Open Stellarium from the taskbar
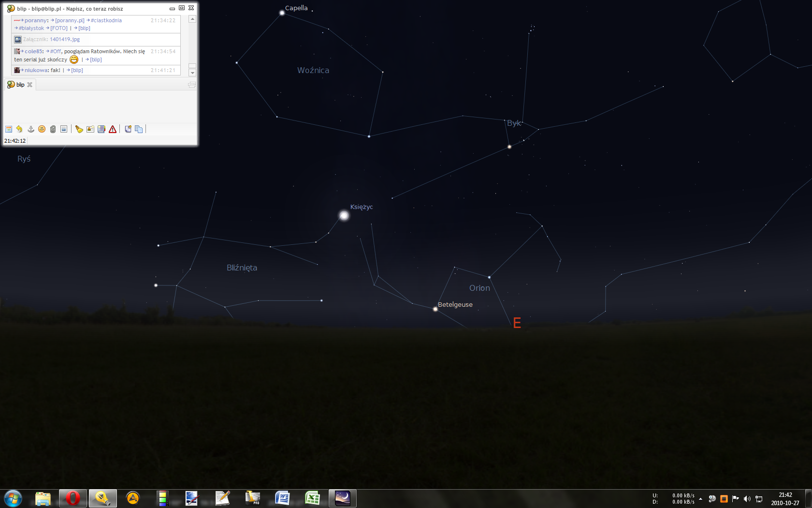 click(342, 498)
